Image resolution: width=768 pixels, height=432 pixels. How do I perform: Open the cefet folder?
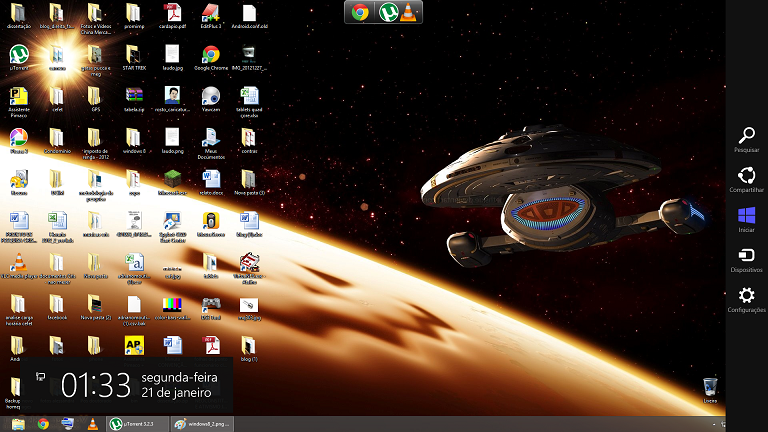click(57, 99)
